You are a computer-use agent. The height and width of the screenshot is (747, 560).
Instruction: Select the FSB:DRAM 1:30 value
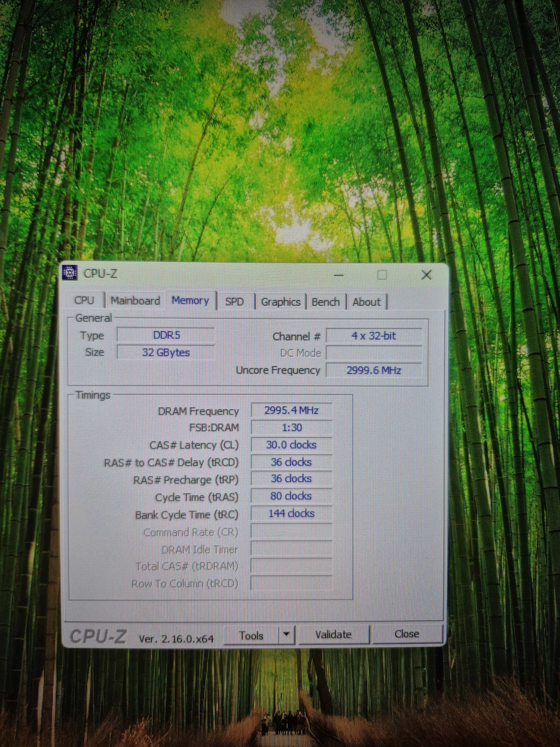[291, 427]
